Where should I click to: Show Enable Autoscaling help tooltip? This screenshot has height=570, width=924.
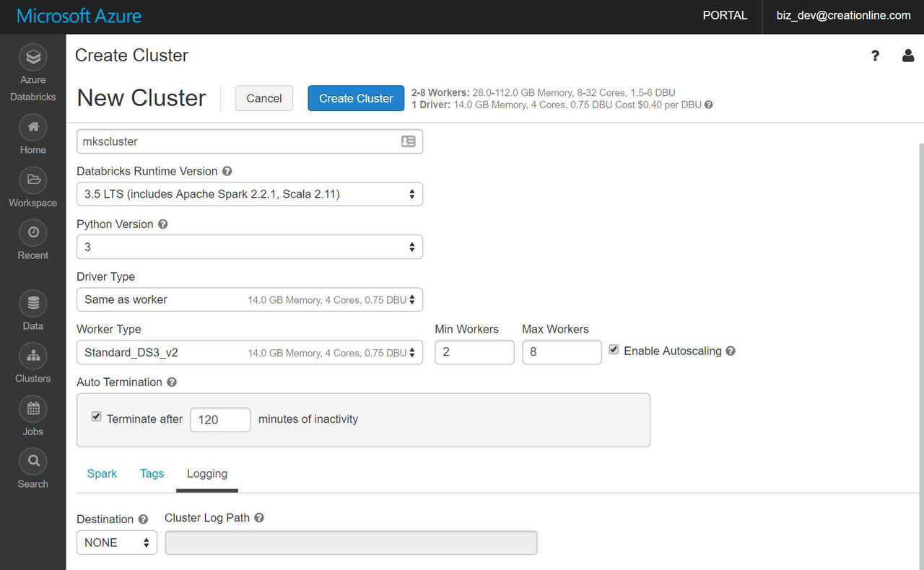click(731, 351)
